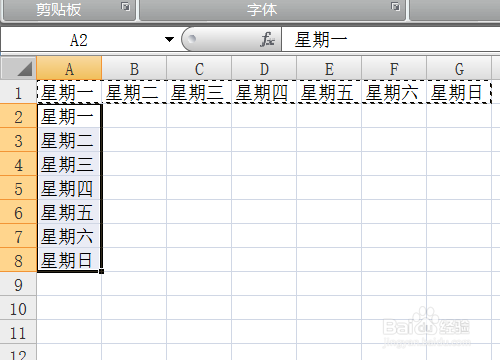Select row 9 header
Image resolution: width=500 pixels, height=360 pixels.
tap(18, 284)
